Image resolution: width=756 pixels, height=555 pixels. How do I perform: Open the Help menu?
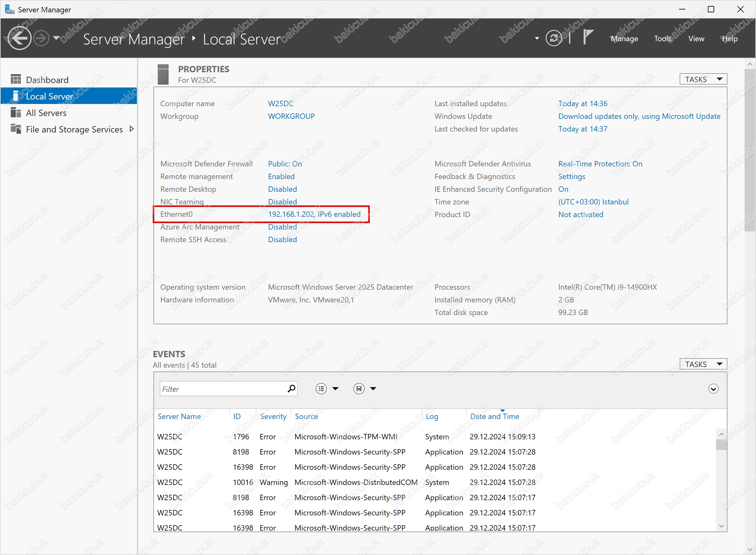click(730, 39)
